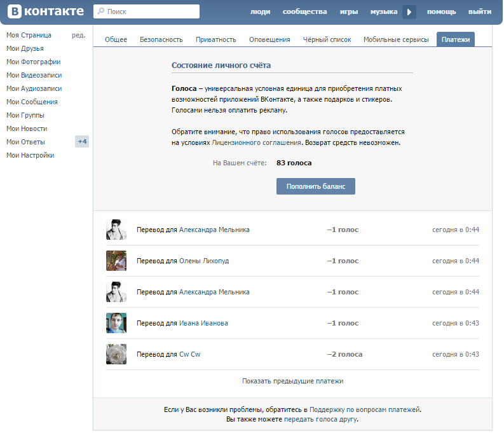Image resolution: width=504 pixels, height=433 pixels.
Task: Open Моя Страница in sidebar
Action: click(29, 35)
